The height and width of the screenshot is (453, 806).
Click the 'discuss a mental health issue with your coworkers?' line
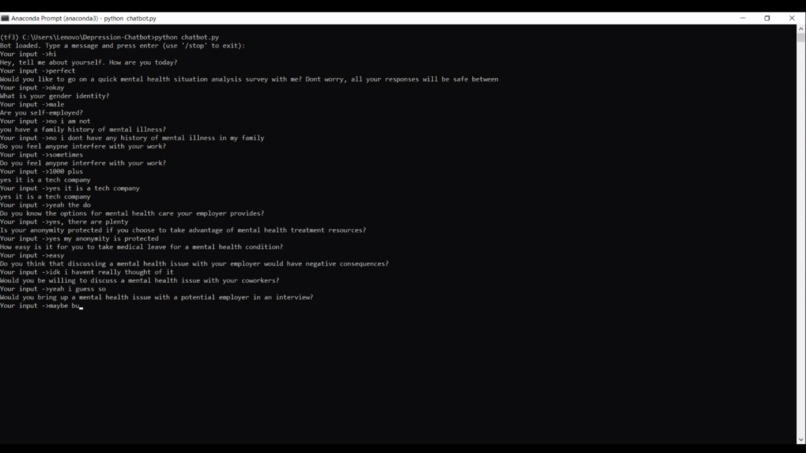140,281
